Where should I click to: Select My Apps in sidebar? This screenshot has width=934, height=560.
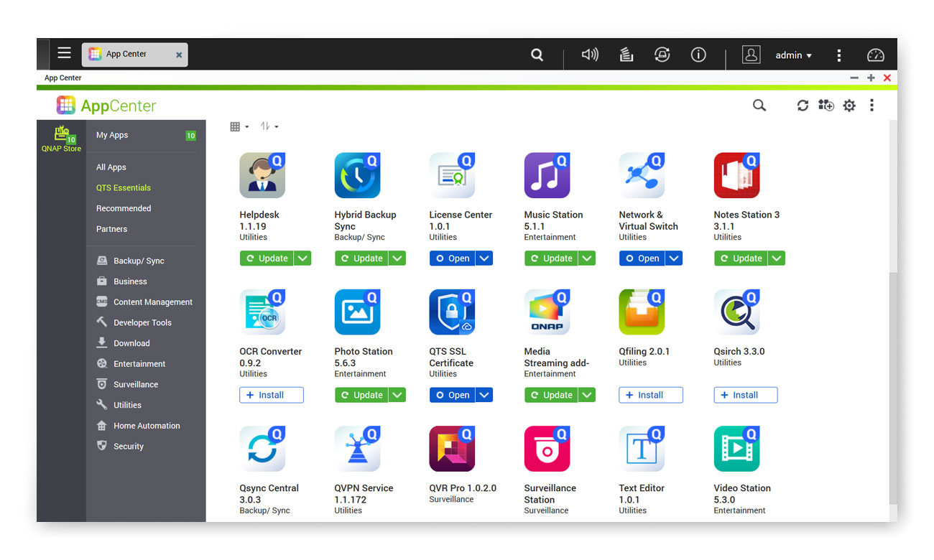pos(146,135)
